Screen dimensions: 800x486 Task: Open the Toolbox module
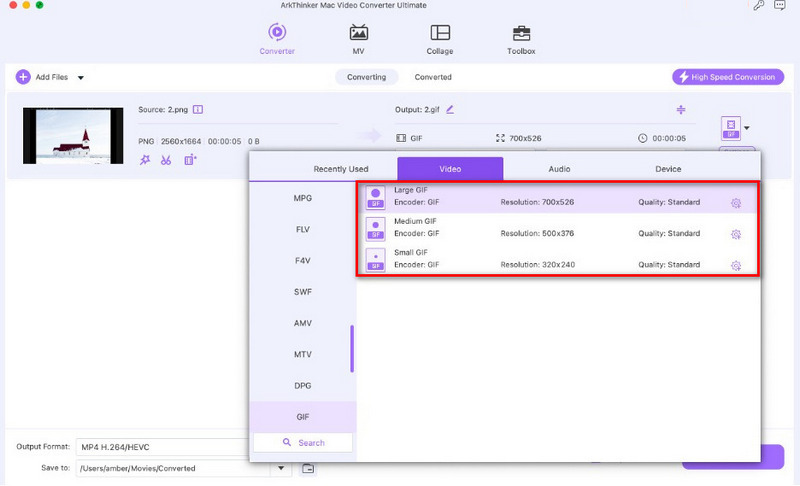pos(521,38)
